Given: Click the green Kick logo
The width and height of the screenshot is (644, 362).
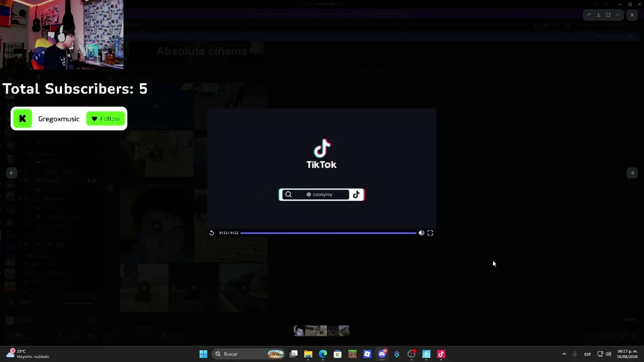Looking at the screenshot, I should 22,119.
